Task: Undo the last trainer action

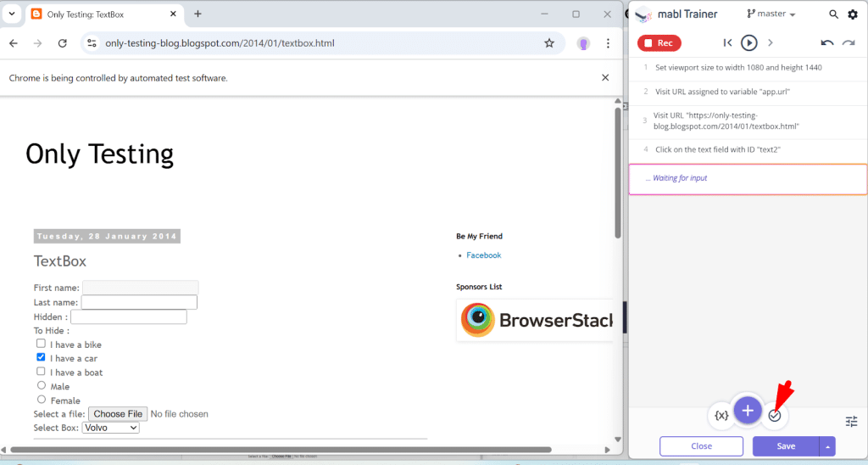Action: point(827,42)
